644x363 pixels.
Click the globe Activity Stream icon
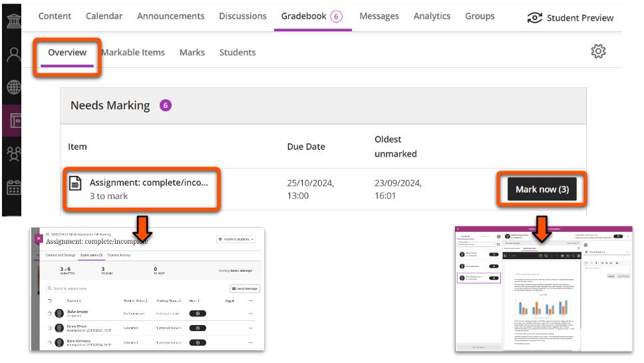point(13,87)
